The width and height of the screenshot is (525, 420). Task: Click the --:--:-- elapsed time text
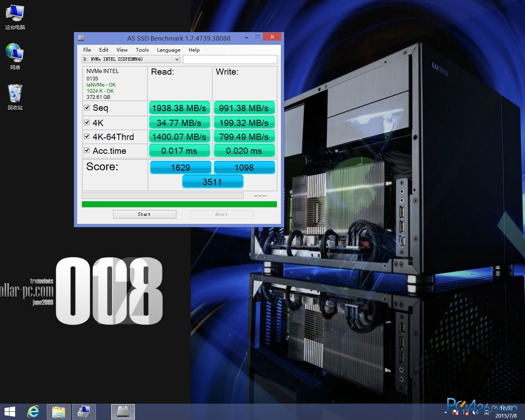[260, 196]
